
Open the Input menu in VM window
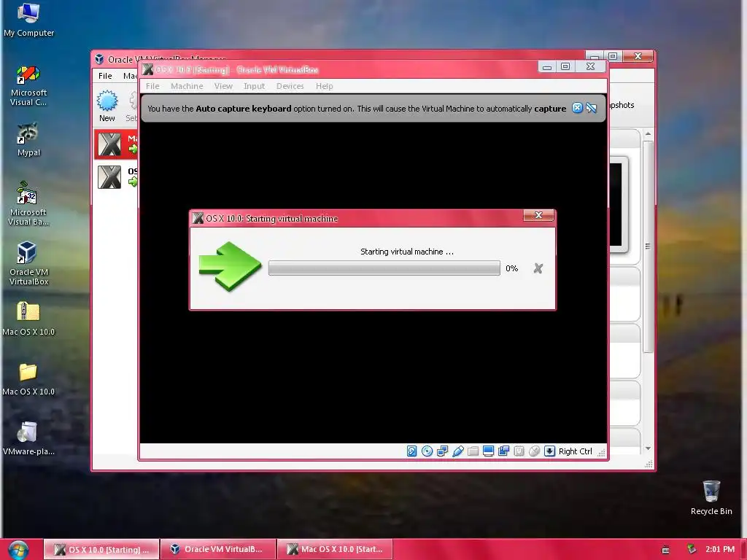(254, 86)
